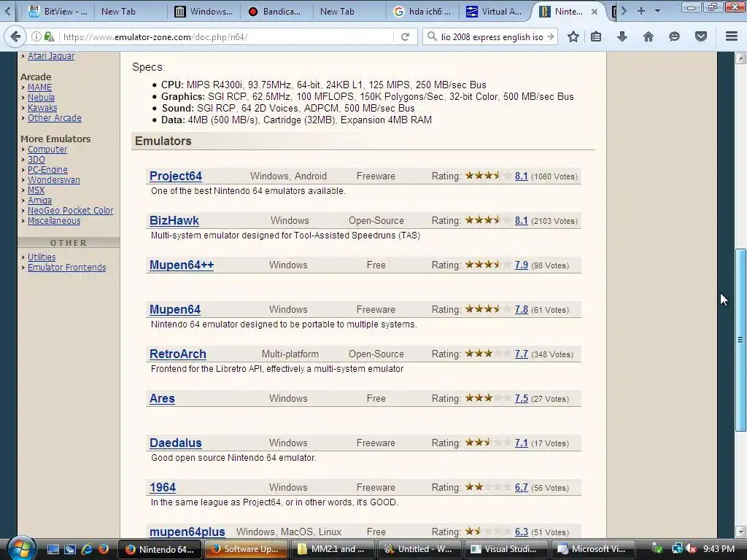Open the BizHawk emulator link

pos(174,220)
